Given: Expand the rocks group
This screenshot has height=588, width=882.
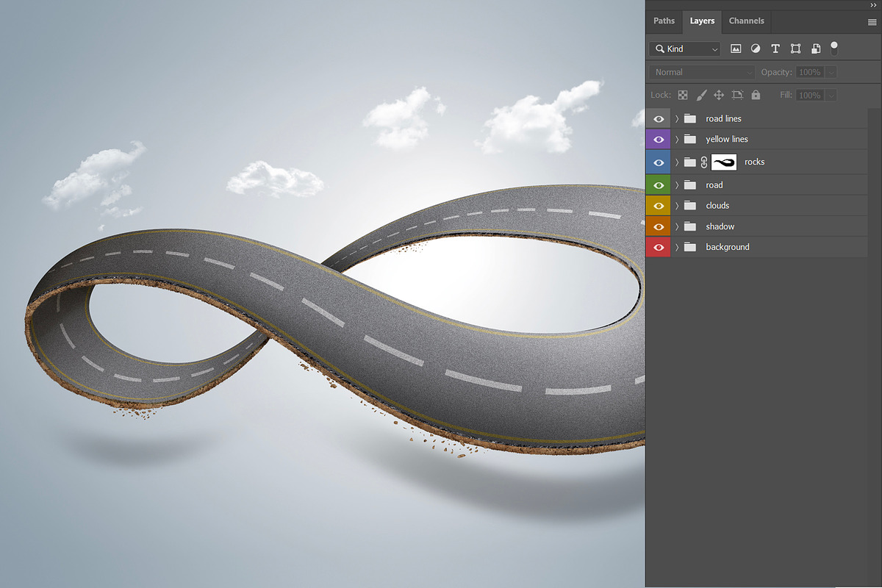Looking at the screenshot, I should (677, 162).
